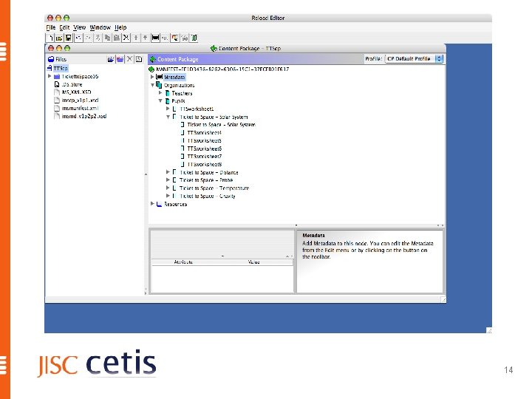
Task: Open the Edit menu
Action: [x=64, y=27]
